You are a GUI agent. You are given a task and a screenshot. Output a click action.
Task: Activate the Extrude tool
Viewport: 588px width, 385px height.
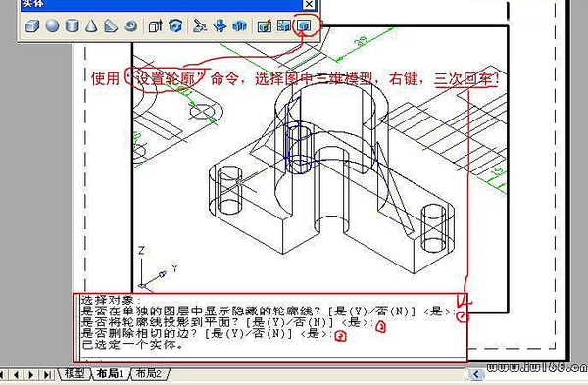[x=155, y=25]
